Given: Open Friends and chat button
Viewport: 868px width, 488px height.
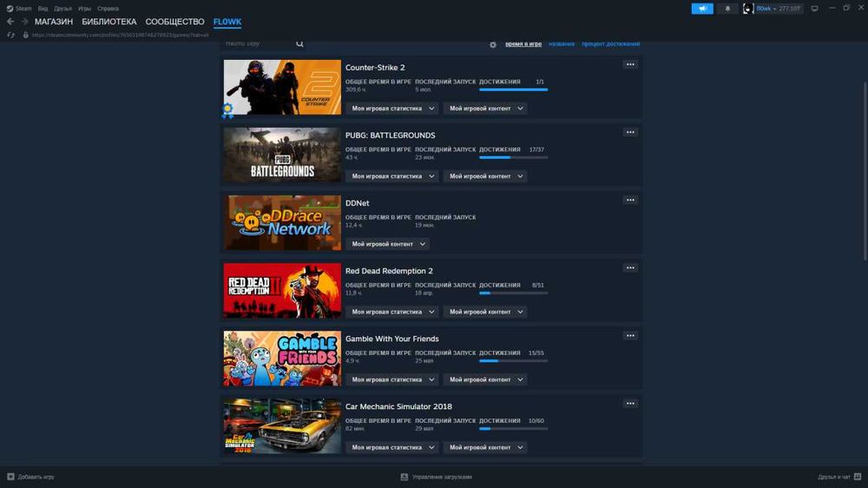Looking at the screenshot, I should (x=839, y=477).
